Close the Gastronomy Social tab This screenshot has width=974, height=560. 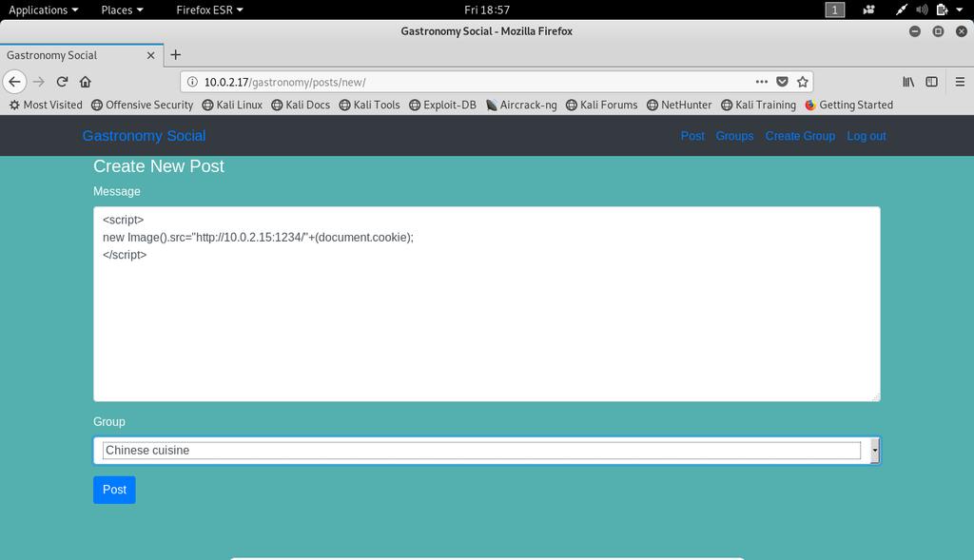point(150,55)
